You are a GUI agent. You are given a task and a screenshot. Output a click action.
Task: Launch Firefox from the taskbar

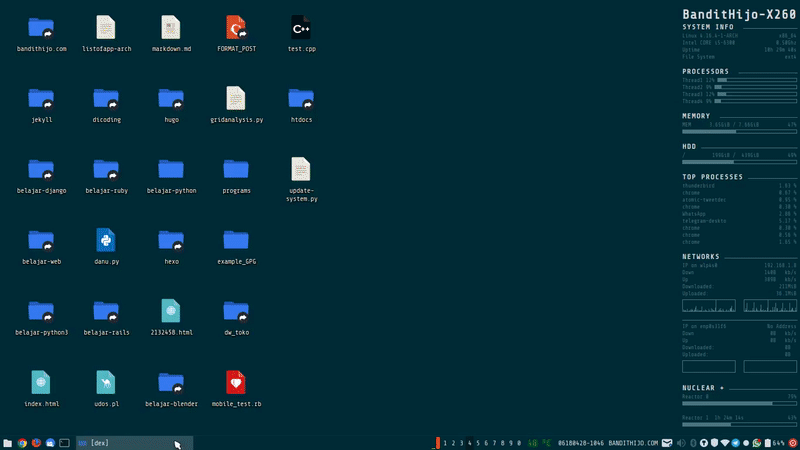[x=35, y=442]
